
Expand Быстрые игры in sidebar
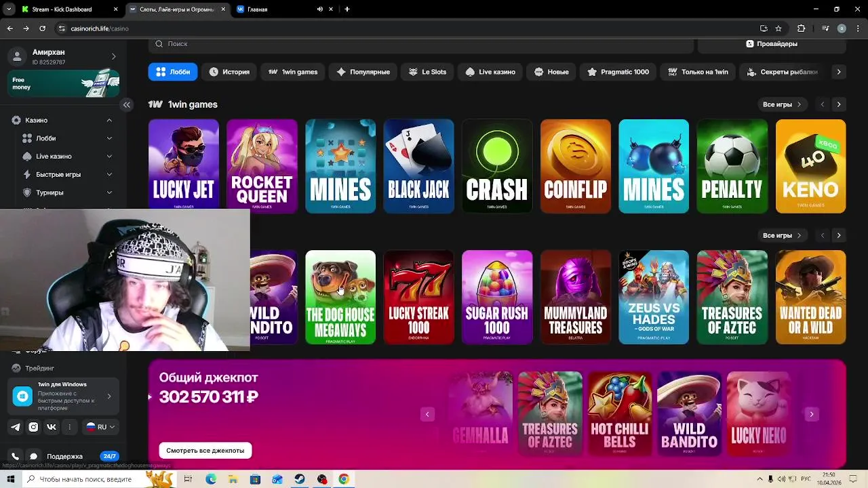point(109,174)
